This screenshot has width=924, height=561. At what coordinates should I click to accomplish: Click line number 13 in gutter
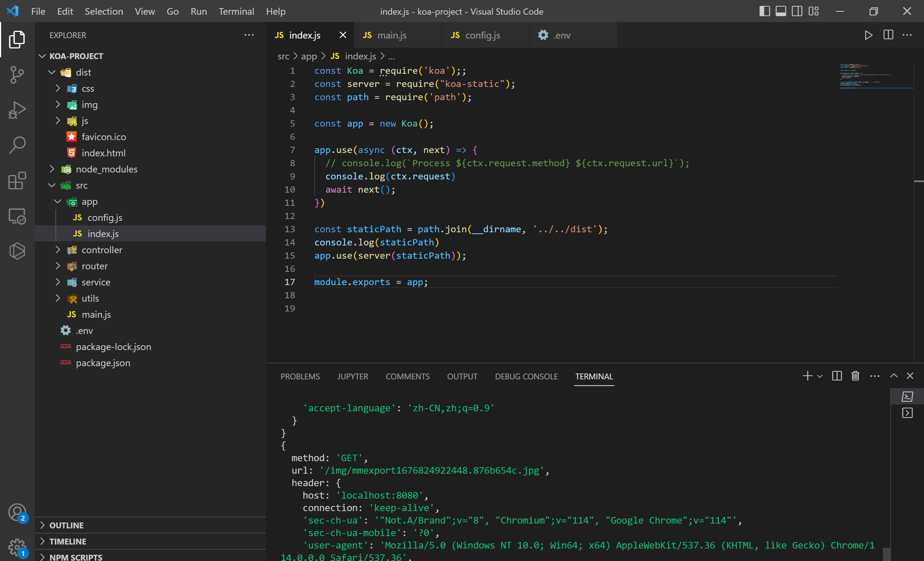coord(289,229)
